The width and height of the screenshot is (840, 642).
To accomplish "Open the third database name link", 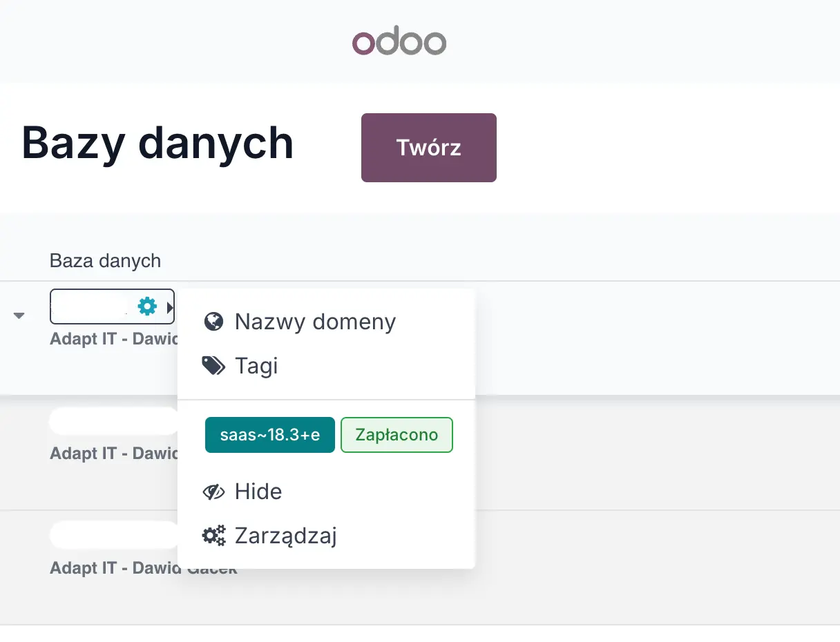I will [114, 535].
